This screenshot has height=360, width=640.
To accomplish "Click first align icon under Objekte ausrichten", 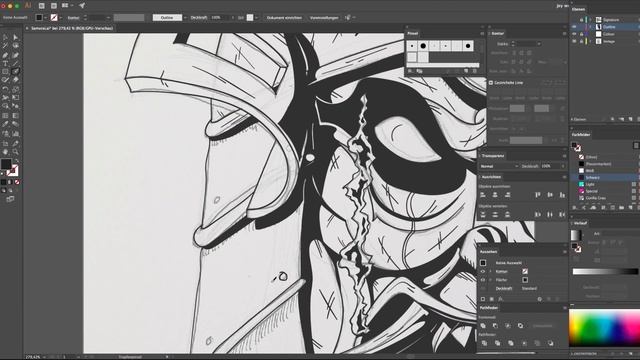I will pos(483,195).
